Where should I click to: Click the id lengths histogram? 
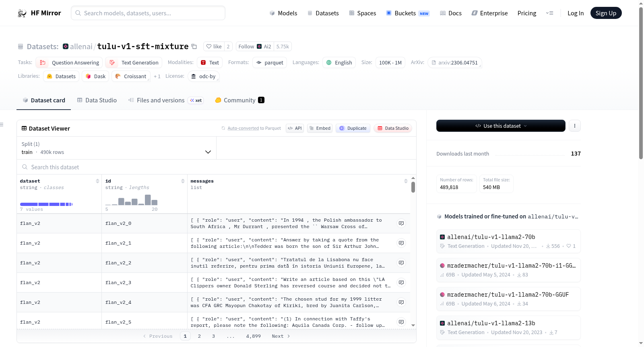(131, 200)
